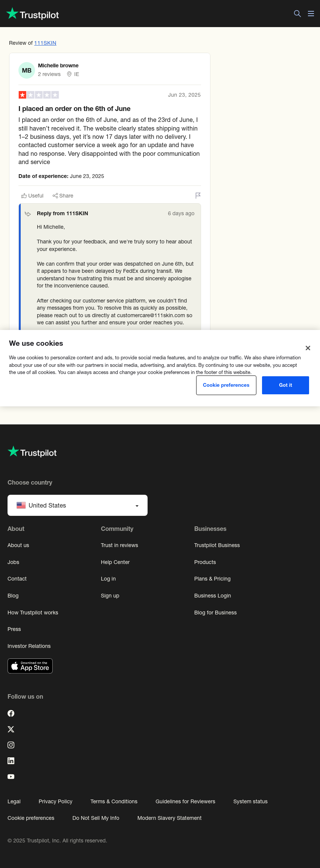Open Trustpilot's X (Twitter) icon
This screenshot has width=320, height=868.
11,729
